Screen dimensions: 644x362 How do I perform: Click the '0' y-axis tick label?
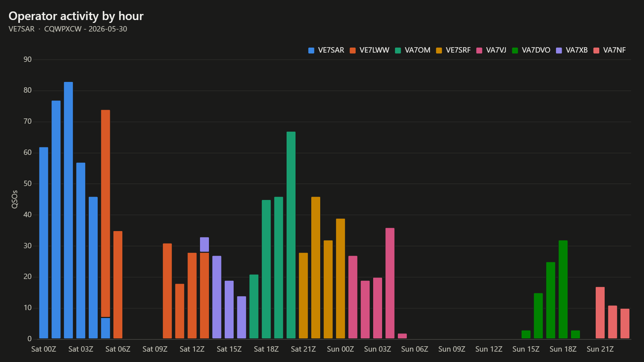pos(30,339)
